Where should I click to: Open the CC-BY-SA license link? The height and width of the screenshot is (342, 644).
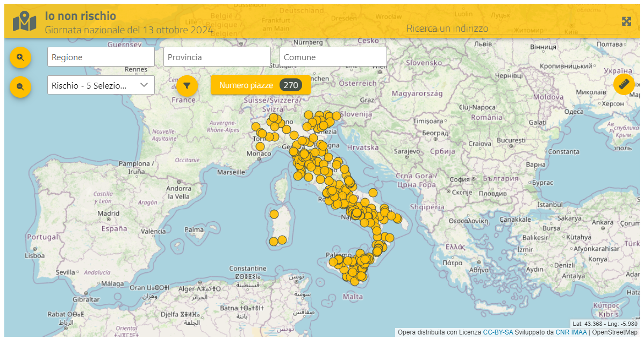(498, 332)
